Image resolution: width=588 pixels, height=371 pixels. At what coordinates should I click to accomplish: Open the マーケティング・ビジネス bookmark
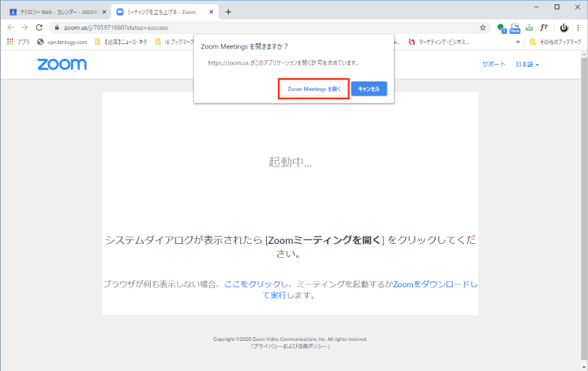pos(439,42)
